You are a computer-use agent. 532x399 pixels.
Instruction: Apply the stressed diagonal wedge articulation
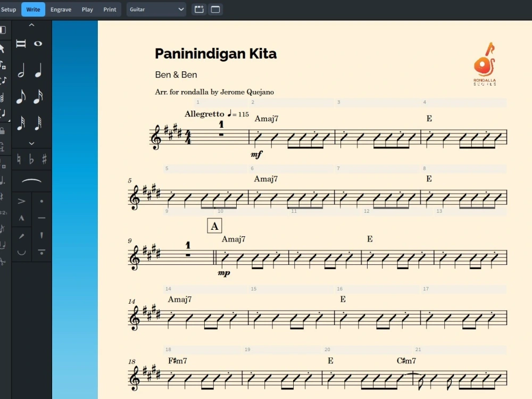(x=21, y=236)
